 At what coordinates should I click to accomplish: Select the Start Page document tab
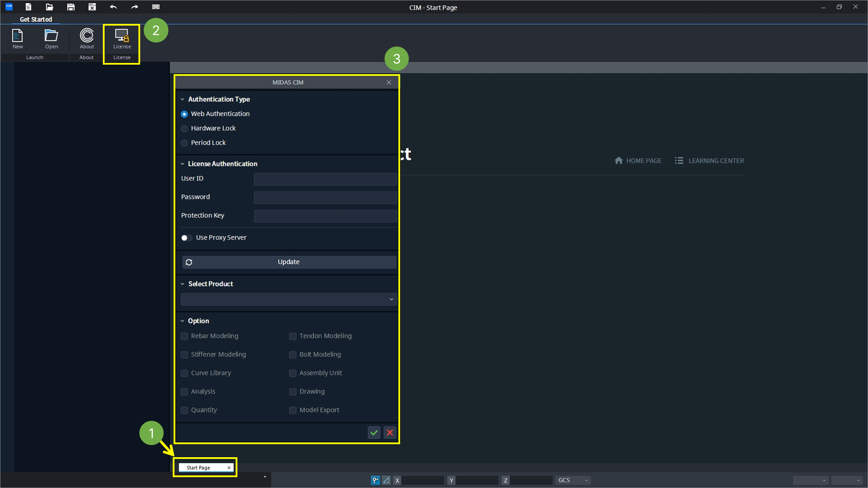point(199,468)
